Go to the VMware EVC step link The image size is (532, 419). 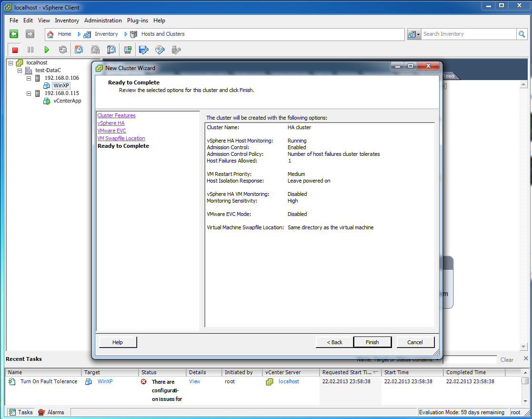[111, 131]
